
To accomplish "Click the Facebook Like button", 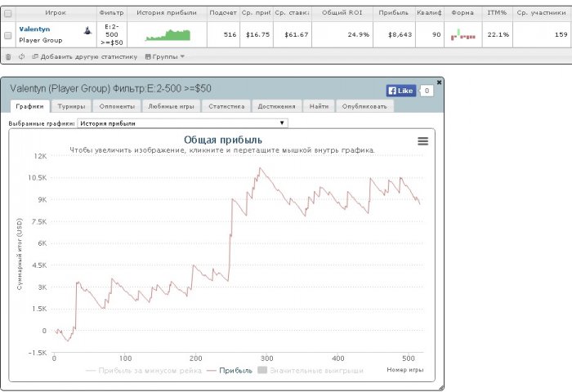I will click(401, 91).
